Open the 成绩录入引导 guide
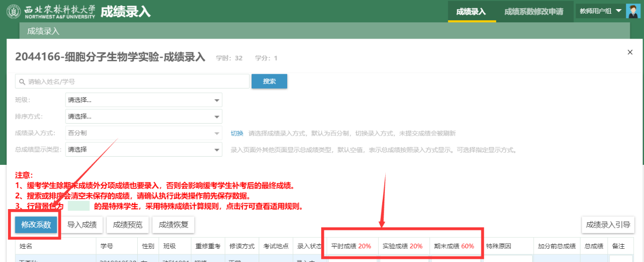This screenshot has width=644, height=262. point(608,225)
